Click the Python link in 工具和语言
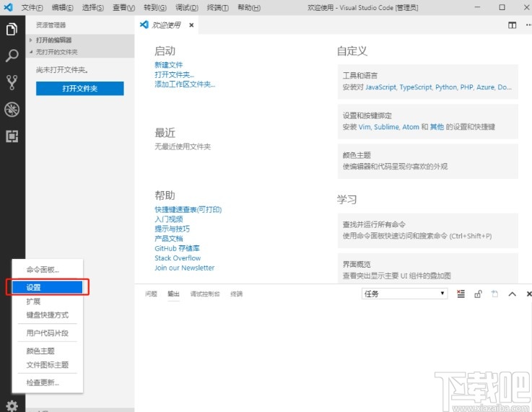The width and height of the screenshot is (532, 412). tap(446, 87)
